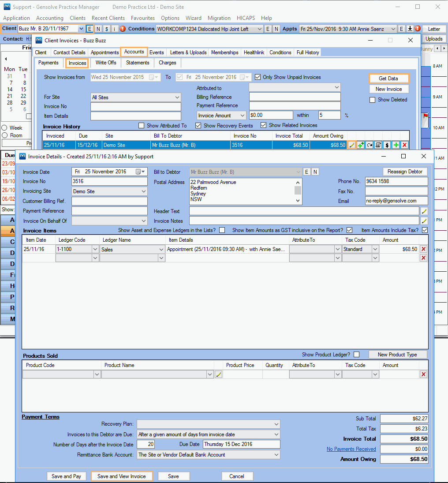Click the Customer Billing Ref. input field
The height and width of the screenshot is (483, 448).
coord(109,201)
